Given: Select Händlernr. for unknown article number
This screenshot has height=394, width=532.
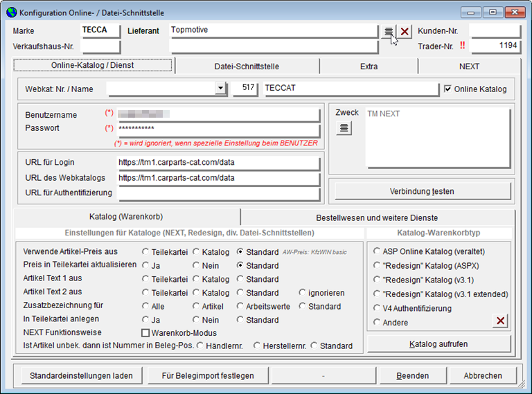Looking at the screenshot, I should (x=199, y=346).
